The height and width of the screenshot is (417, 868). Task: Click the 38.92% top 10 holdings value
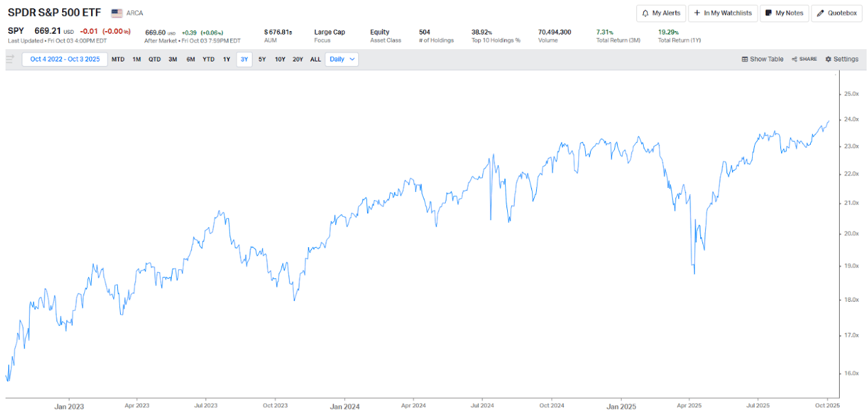pos(482,32)
